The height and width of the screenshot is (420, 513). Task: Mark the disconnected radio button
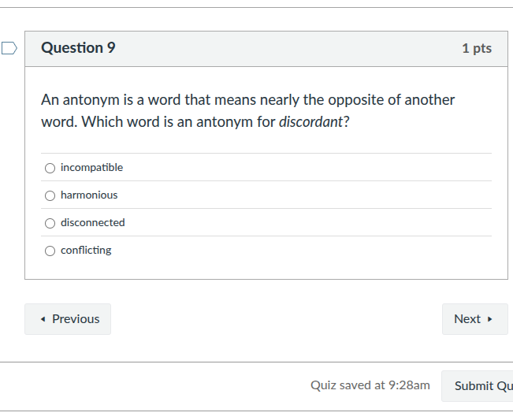[50, 223]
